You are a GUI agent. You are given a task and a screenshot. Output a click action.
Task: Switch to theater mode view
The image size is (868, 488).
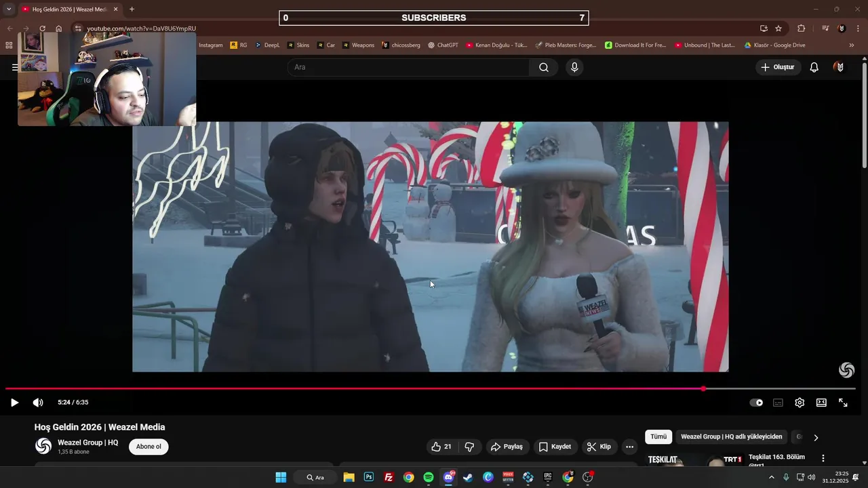point(821,403)
